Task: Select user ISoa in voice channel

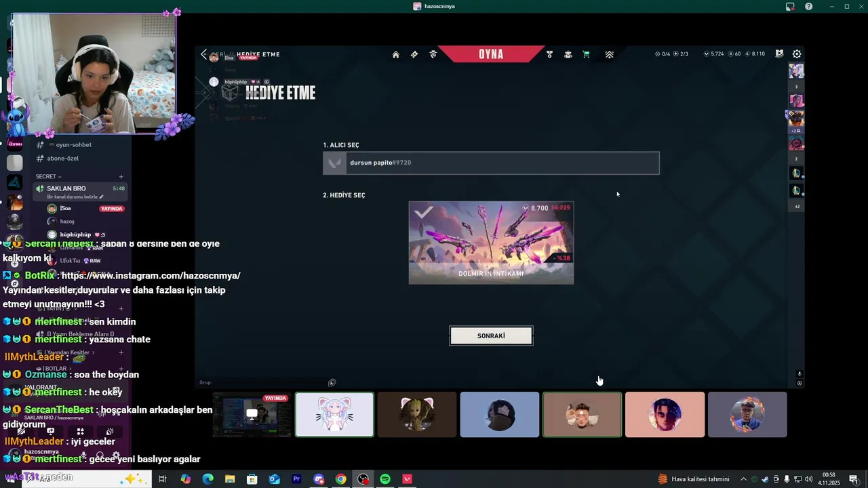Action: tap(65, 209)
